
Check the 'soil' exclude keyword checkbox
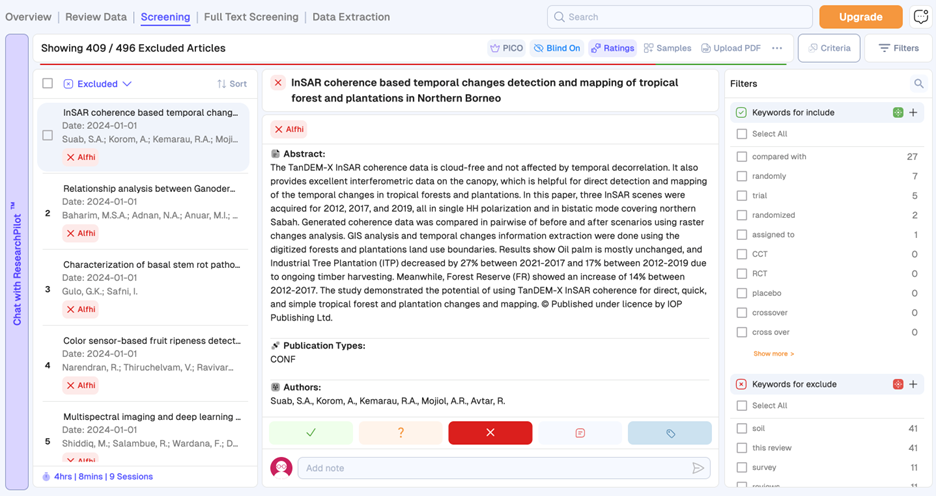click(742, 428)
